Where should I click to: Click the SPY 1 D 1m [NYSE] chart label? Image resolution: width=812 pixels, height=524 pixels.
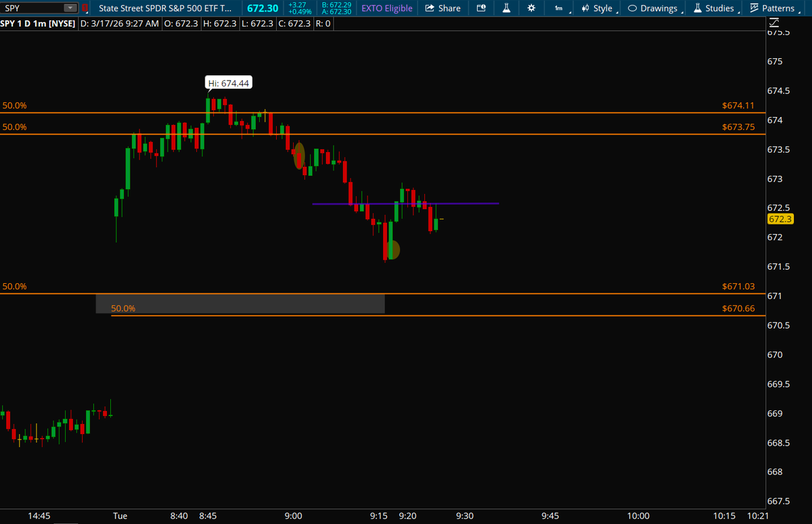coord(39,24)
